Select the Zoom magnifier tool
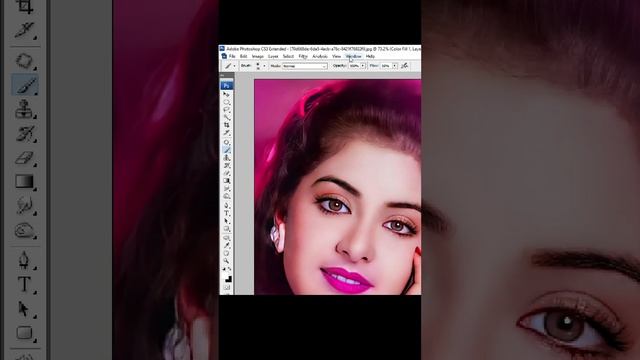This screenshot has height=360, width=640. pyautogui.click(x=227, y=261)
